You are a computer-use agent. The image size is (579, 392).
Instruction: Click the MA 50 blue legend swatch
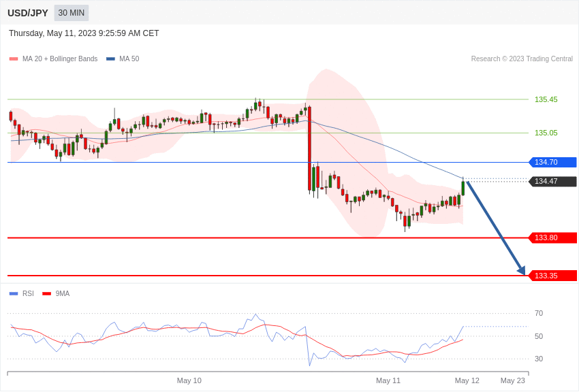pos(110,59)
